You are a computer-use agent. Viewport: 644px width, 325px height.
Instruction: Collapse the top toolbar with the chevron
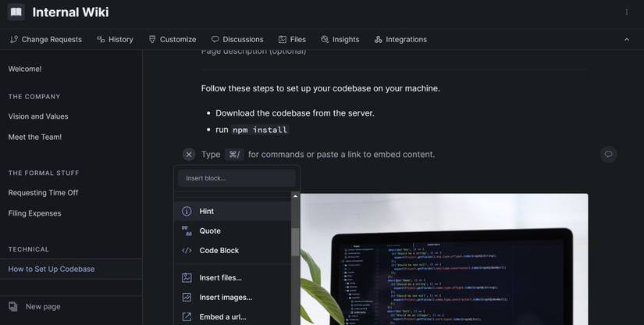(626, 39)
